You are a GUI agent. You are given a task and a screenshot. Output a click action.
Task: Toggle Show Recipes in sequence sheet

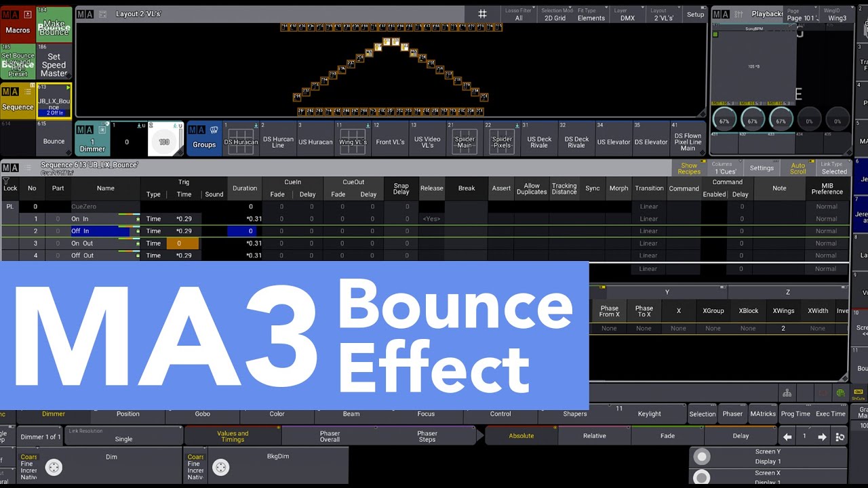(689, 168)
